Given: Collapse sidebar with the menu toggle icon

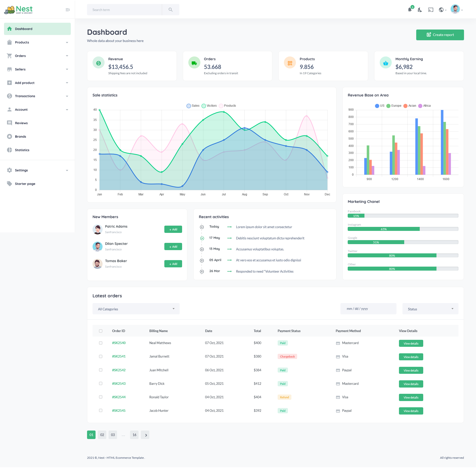Looking at the screenshot, I should pyautogui.click(x=68, y=10).
